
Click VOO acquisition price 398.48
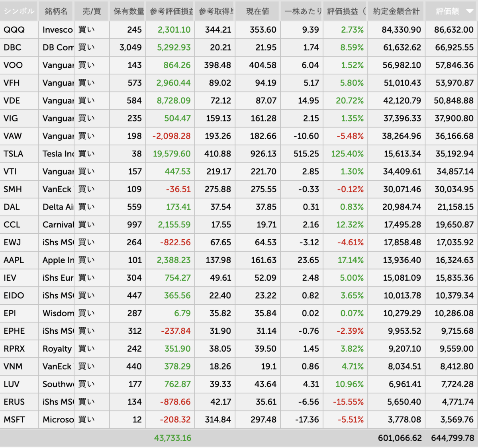217,65
